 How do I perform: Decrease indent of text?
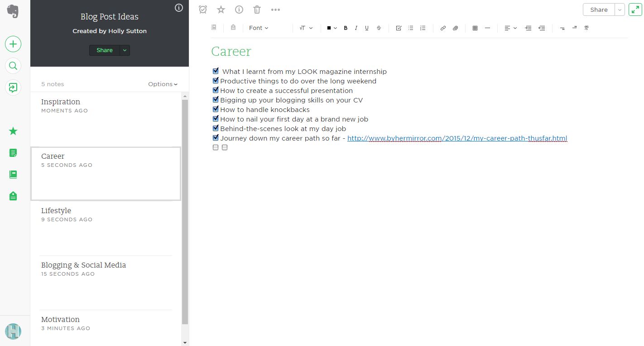click(x=542, y=28)
